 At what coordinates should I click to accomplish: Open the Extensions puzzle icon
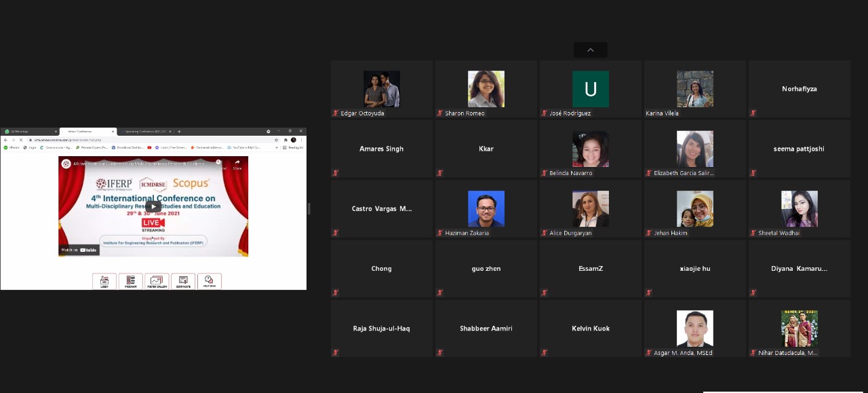click(285, 140)
